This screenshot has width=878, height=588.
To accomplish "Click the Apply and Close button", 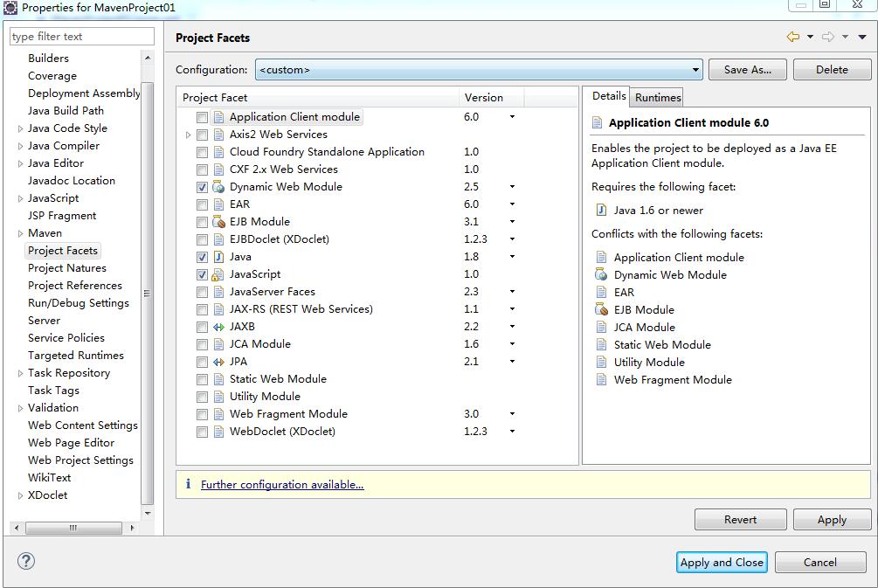I will [x=722, y=562].
